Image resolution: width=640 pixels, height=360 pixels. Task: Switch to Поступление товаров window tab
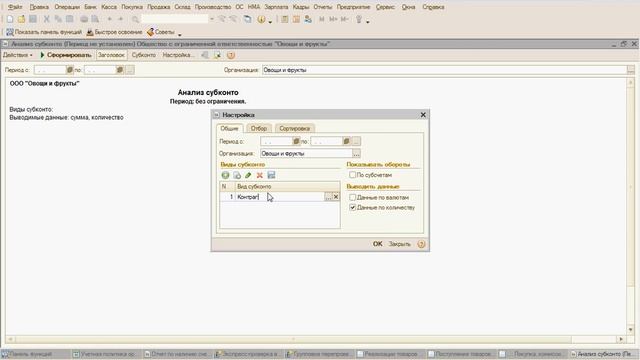coord(462,354)
